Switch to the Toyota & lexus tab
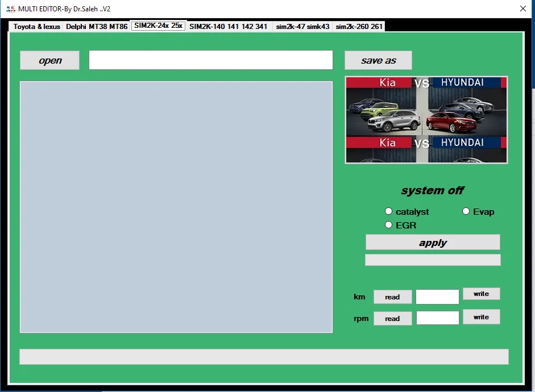 [x=36, y=27]
